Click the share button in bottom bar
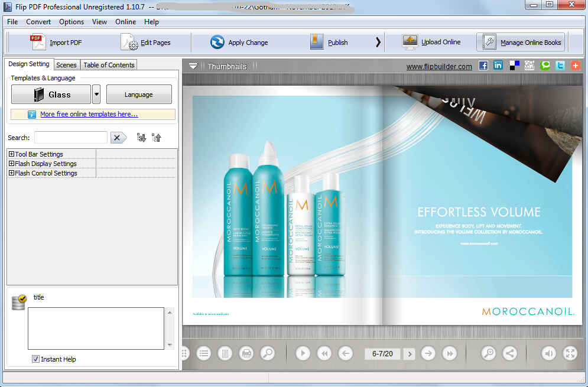 pos(510,353)
